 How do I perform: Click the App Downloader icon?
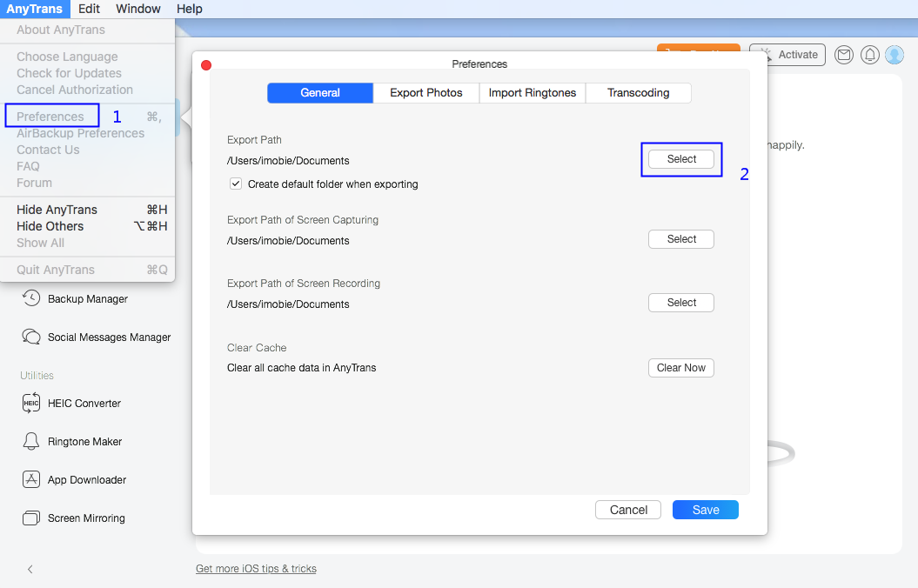coord(31,480)
